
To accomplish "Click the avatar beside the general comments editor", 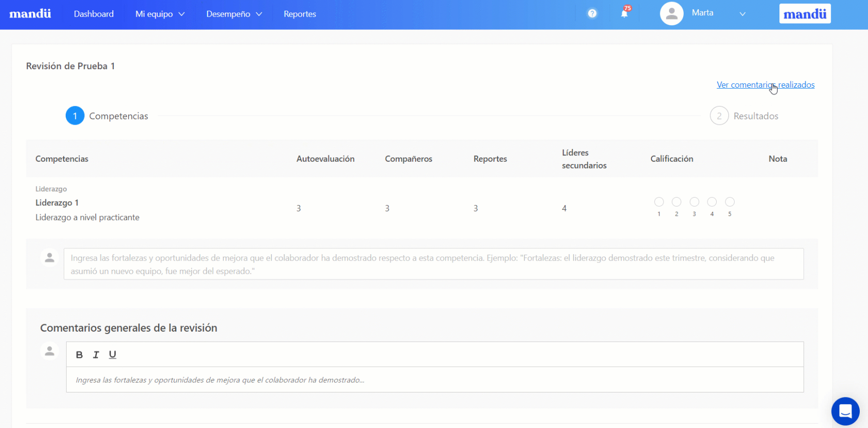I will pyautogui.click(x=50, y=351).
